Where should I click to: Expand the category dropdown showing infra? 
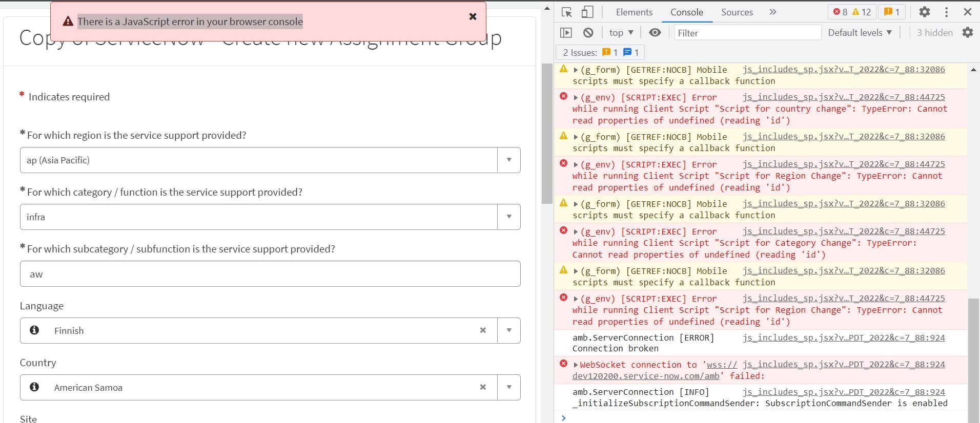point(508,217)
